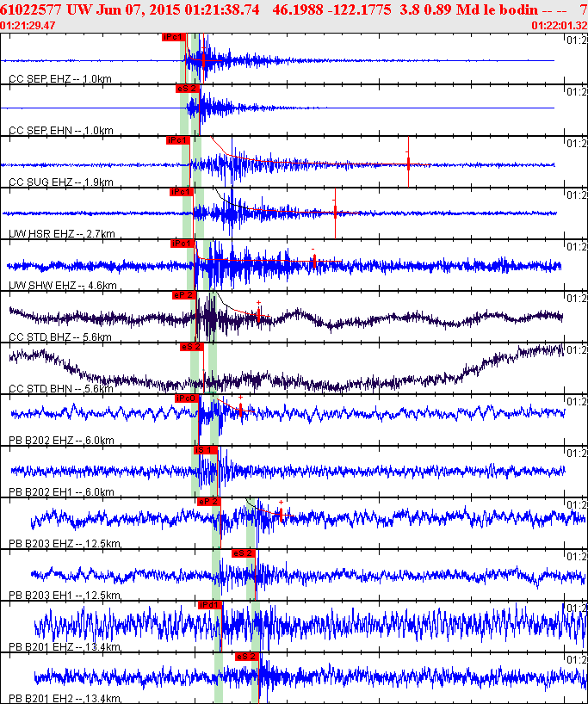The width and height of the screenshot is (588, 704).
Task: Click the 'PB B203 EHZ -- 12.5km' label
Action: coord(65,544)
